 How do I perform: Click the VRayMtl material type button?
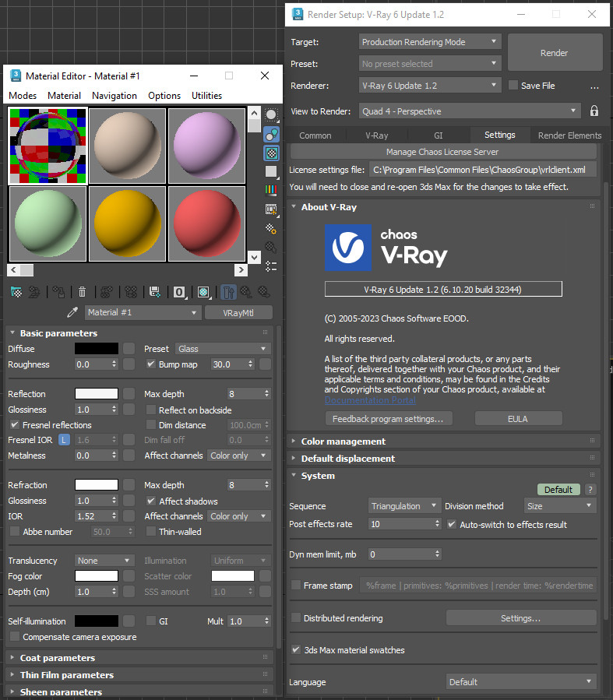click(x=238, y=312)
